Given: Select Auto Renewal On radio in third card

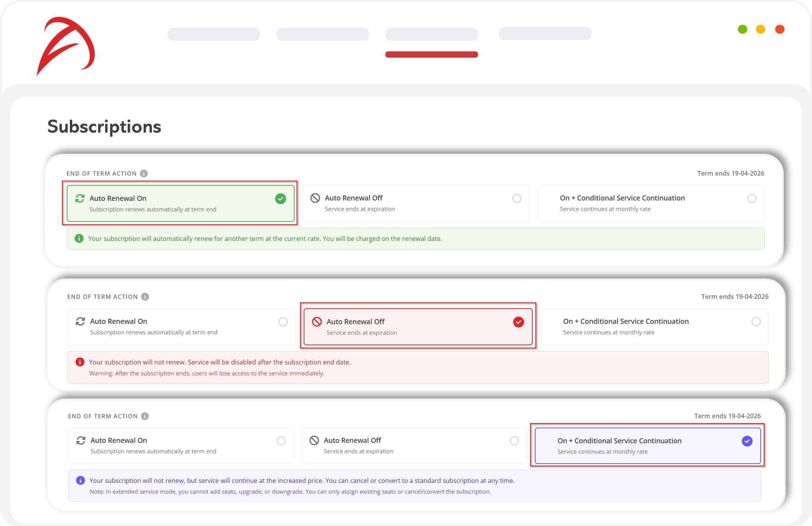Looking at the screenshot, I should coord(281,441).
